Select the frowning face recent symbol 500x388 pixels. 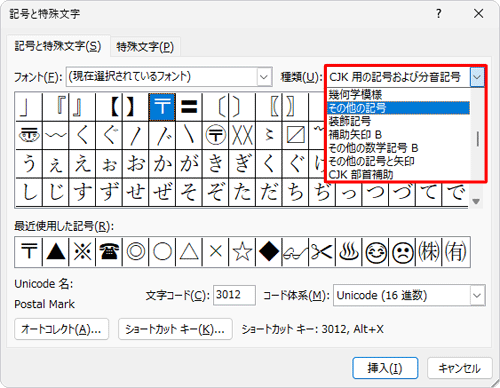coord(402,252)
